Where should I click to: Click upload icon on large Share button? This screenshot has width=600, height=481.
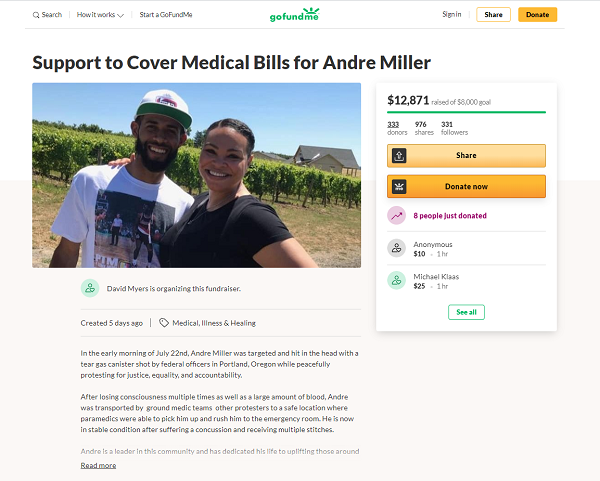[399, 156]
